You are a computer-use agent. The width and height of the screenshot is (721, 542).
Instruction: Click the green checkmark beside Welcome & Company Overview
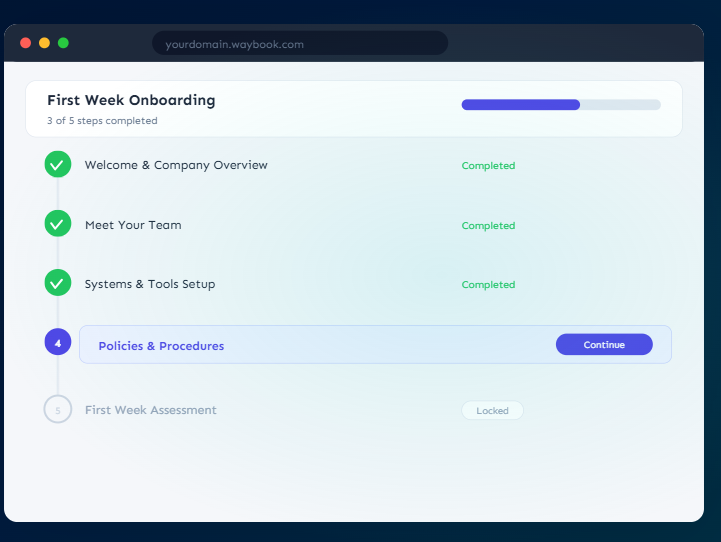57,164
